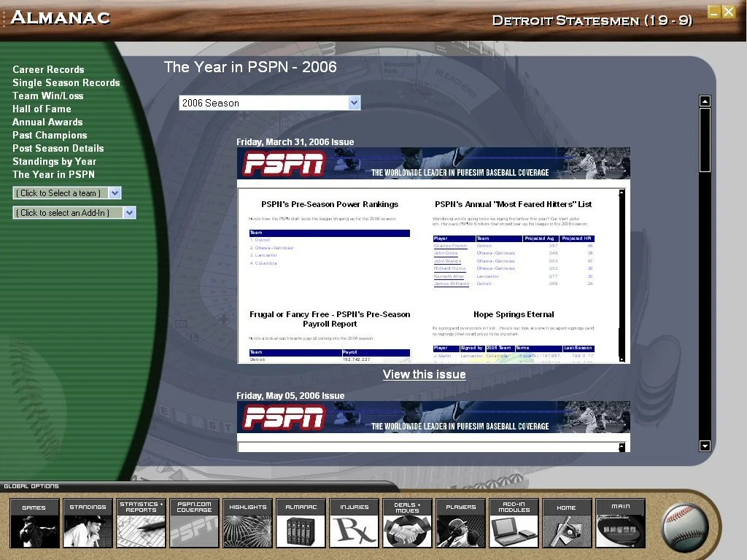Open the Highlights icon
Viewport: 747px width, 560px height.
(x=247, y=523)
